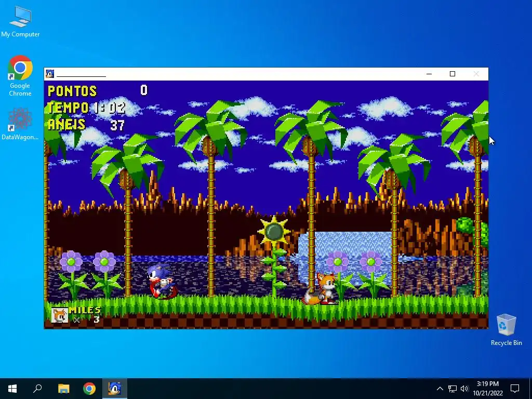Open the clock showing 3:19 PM
This screenshot has width=532, height=399.
[x=487, y=389]
